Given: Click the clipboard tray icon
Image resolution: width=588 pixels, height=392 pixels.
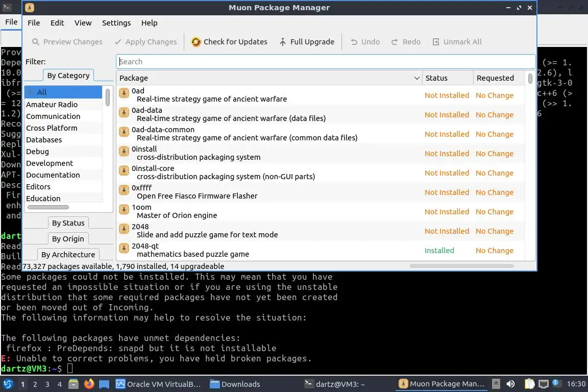Looking at the screenshot, I should 529,384.
